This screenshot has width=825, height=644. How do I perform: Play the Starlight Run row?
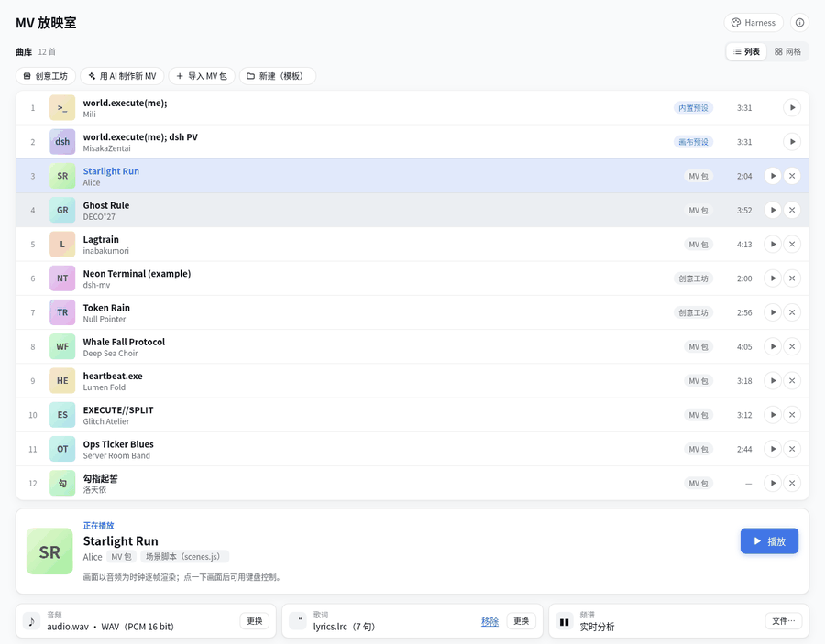[773, 176]
